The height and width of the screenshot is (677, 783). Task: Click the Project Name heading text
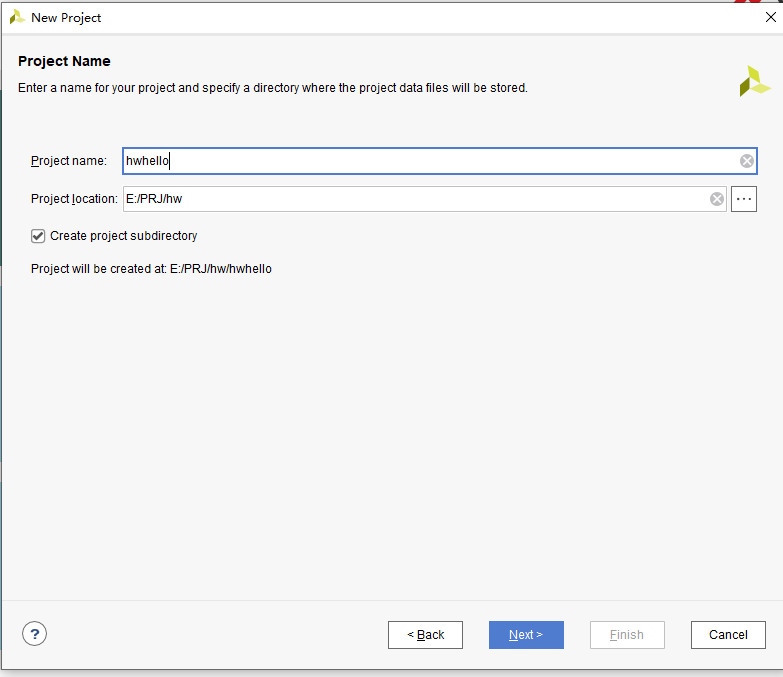point(64,61)
